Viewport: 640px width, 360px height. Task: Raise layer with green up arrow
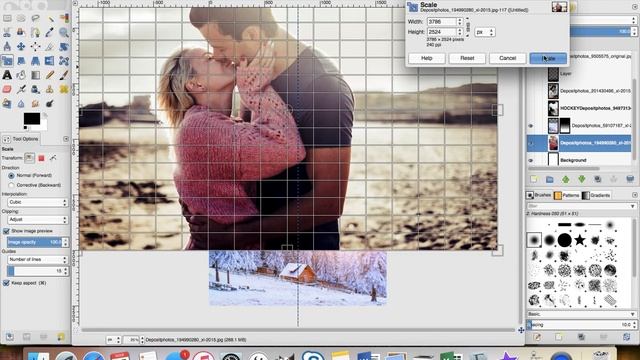click(566, 179)
